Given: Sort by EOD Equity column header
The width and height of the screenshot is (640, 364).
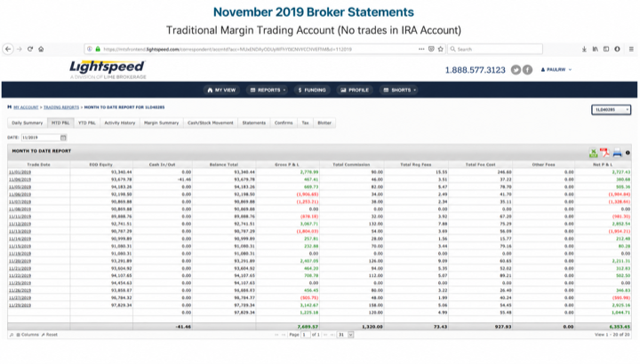Looking at the screenshot, I should click(x=100, y=164).
